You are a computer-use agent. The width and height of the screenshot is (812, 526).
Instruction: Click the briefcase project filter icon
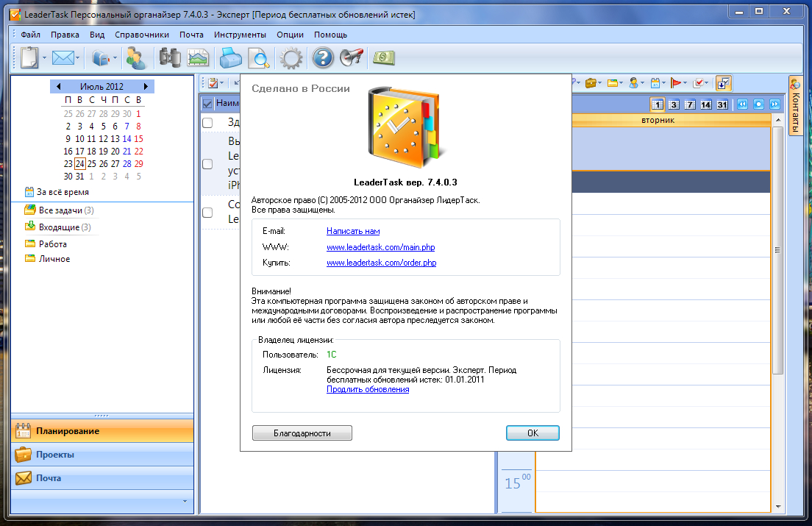(591, 83)
